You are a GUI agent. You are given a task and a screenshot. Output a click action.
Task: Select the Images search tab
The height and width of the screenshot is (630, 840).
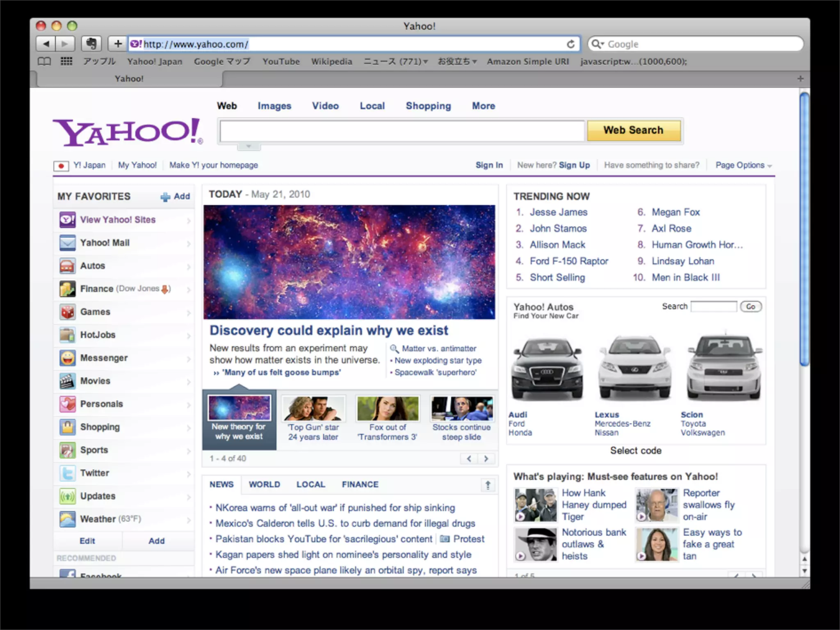[274, 106]
